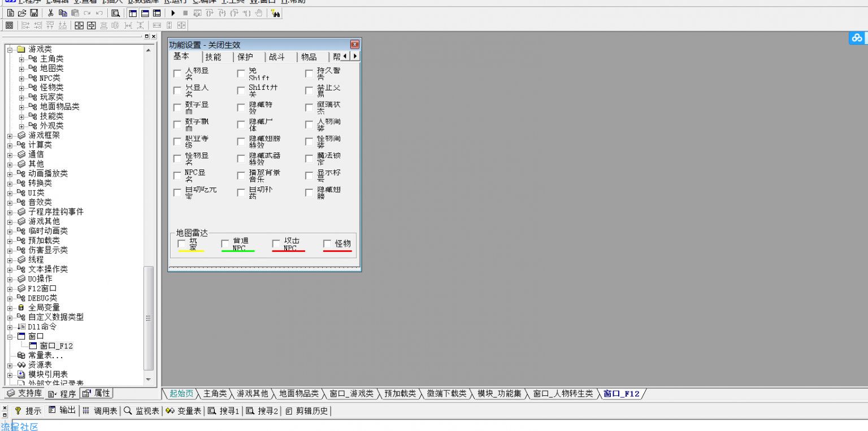This screenshot has width=868, height=431.
Task: Run the program with the play icon
Action: coord(173,13)
